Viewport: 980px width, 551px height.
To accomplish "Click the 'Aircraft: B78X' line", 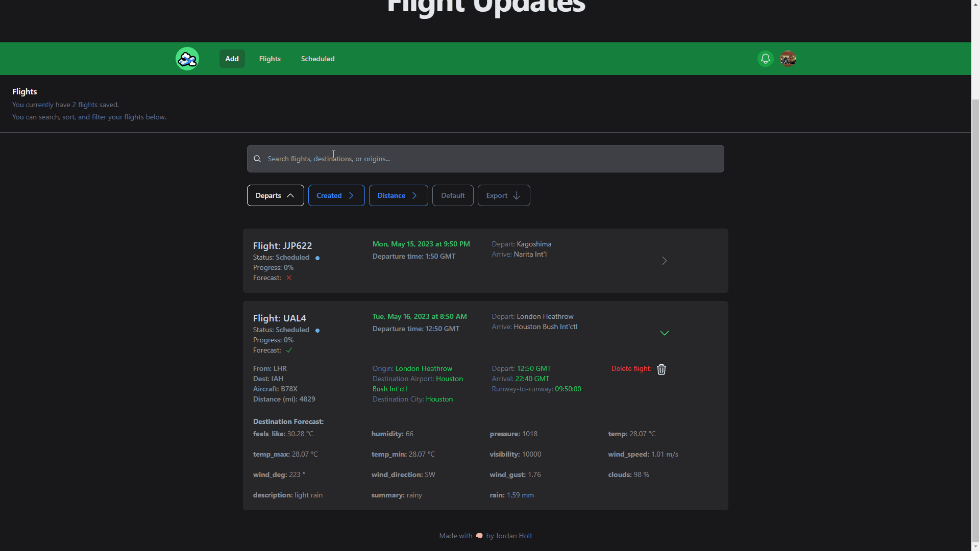I will [275, 389].
